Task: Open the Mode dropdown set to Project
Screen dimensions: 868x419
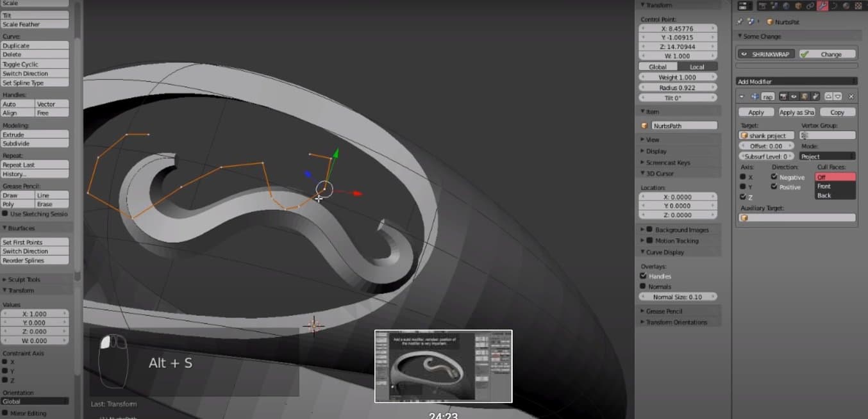Action: 827,156
